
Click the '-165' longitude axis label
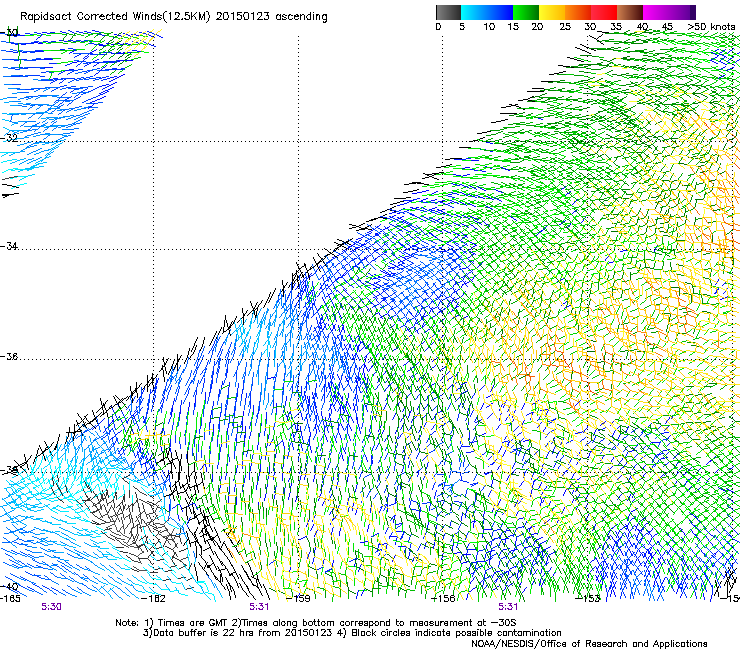click(10, 598)
